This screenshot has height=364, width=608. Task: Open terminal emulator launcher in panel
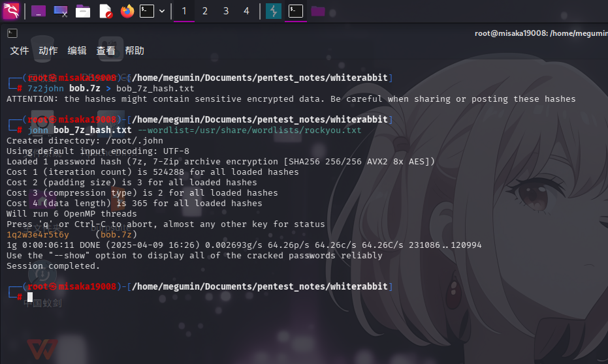[x=147, y=11]
